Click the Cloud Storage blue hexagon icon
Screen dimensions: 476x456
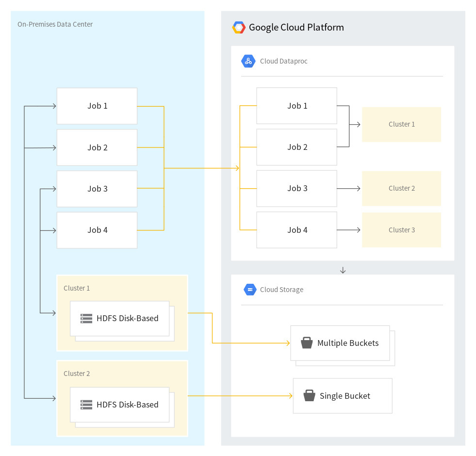pos(250,290)
